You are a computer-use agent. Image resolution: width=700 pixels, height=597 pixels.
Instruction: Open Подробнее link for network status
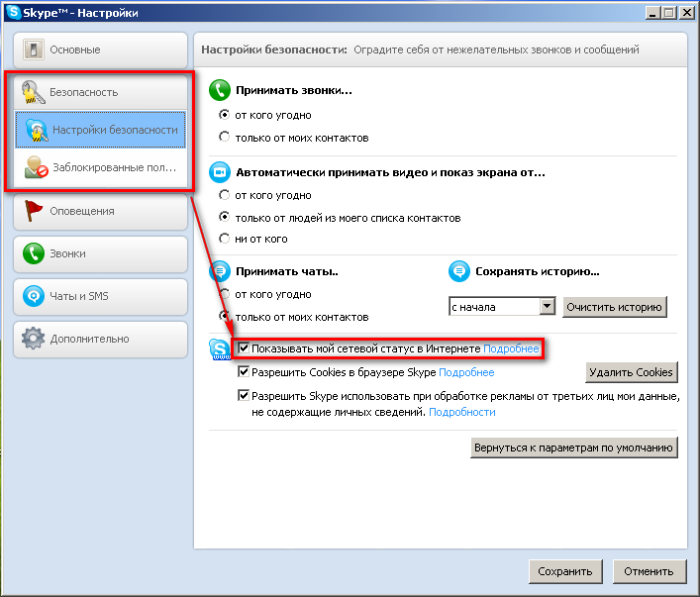[x=511, y=348]
